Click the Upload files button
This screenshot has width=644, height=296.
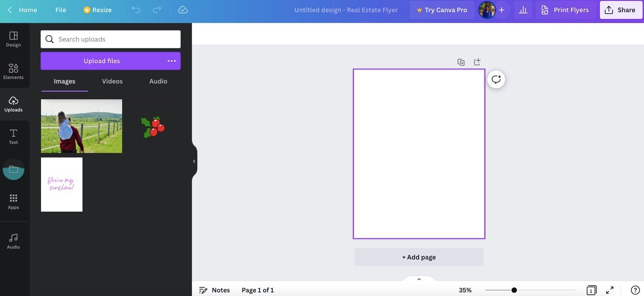101,61
